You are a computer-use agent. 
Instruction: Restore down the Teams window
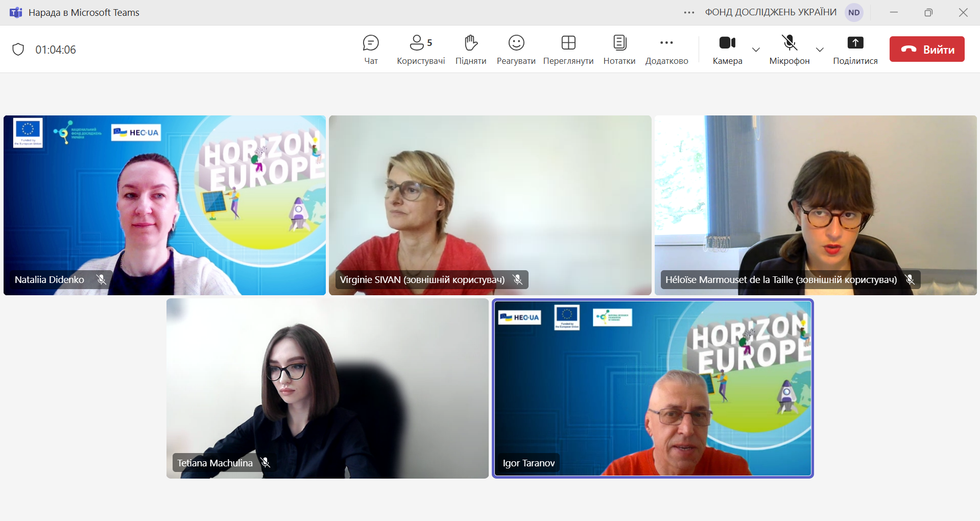(x=928, y=12)
